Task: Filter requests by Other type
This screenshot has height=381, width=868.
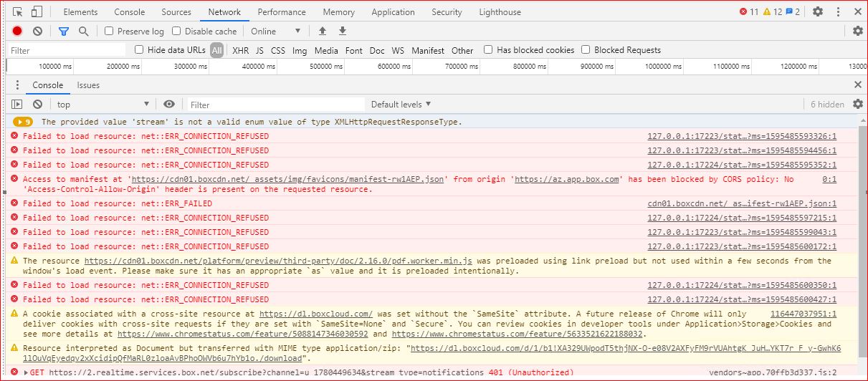Action: tap(462, 50)
